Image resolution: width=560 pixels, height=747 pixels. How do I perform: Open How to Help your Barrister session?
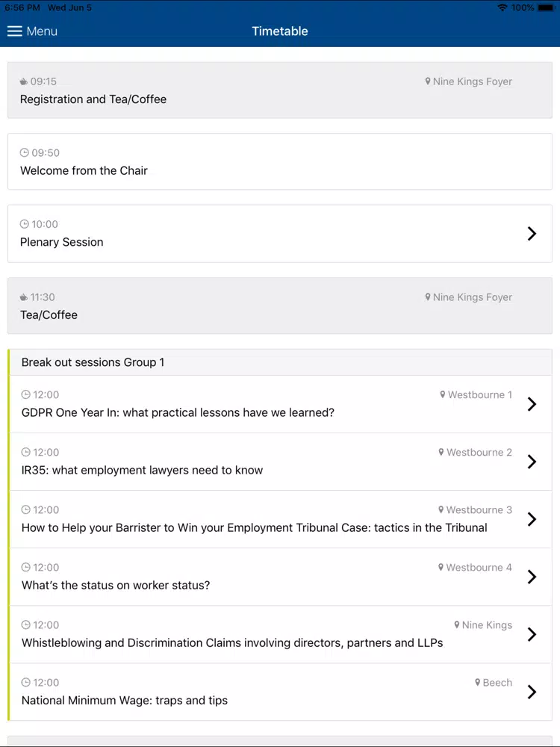pos(281,519)
